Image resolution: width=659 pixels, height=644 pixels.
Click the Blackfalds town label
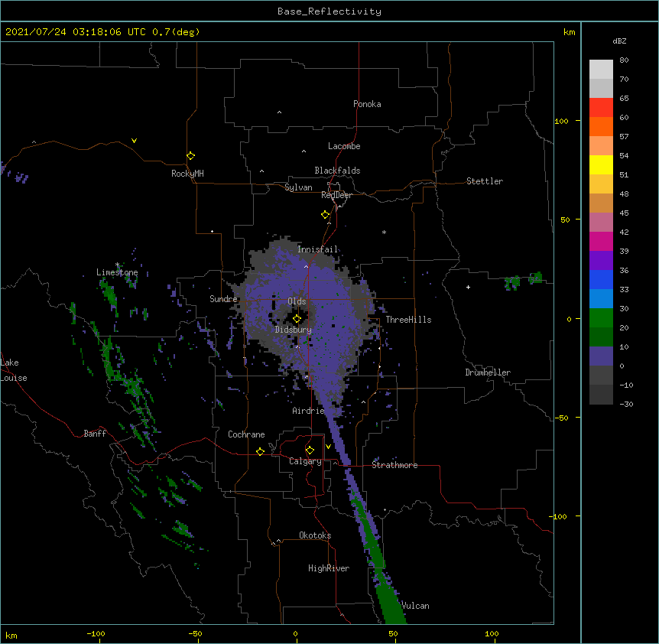click(x=337, y=171)
